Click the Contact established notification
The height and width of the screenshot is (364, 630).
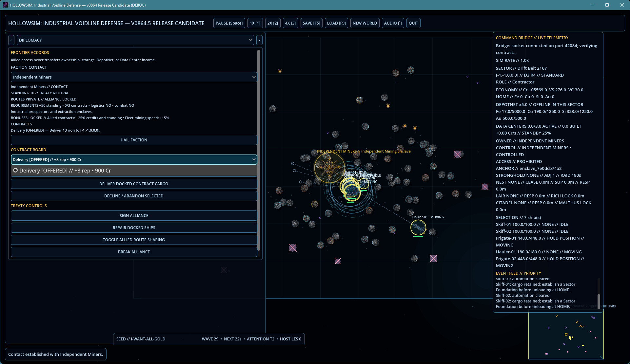55,355
